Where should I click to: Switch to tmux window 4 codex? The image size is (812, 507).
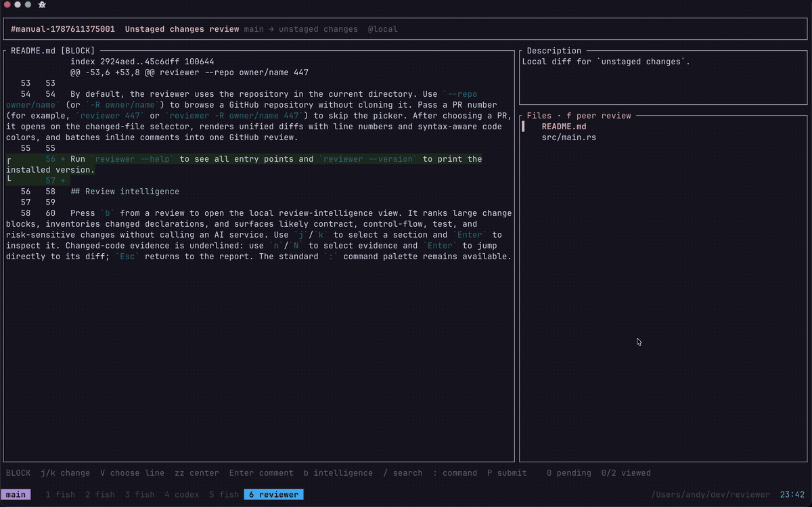181,495
